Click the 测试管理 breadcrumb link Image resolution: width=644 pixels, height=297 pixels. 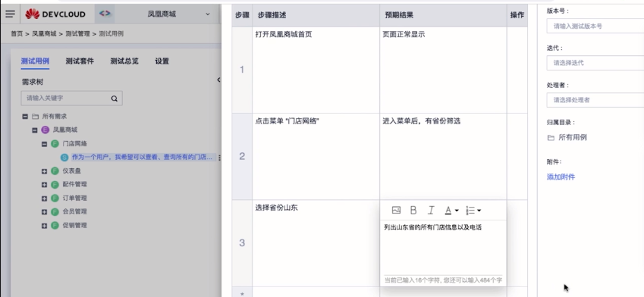pyautogui.click(x=77, y=33)
